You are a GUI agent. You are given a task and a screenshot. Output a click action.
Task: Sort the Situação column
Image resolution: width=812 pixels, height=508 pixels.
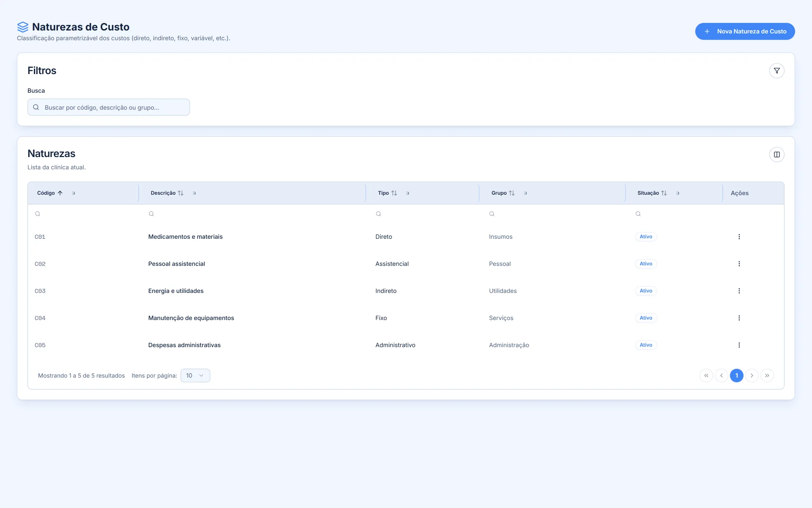(664, 193)
